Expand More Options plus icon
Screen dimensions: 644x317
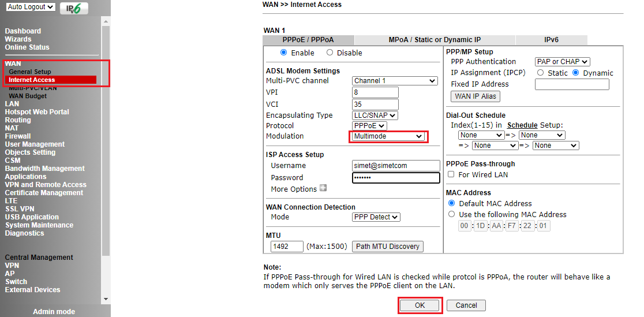click(x=323, y=188)
